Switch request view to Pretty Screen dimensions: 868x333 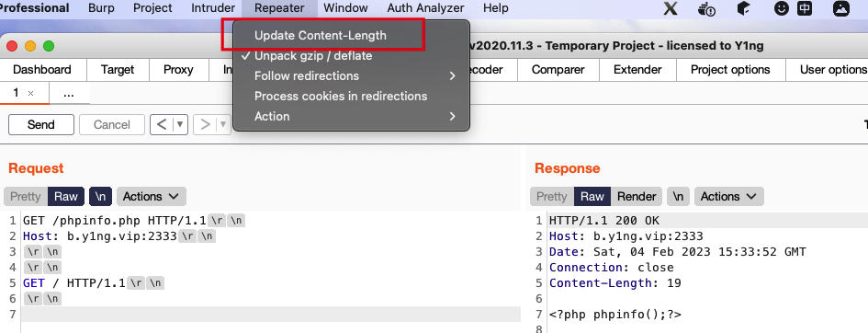click(x=26, y=196)
